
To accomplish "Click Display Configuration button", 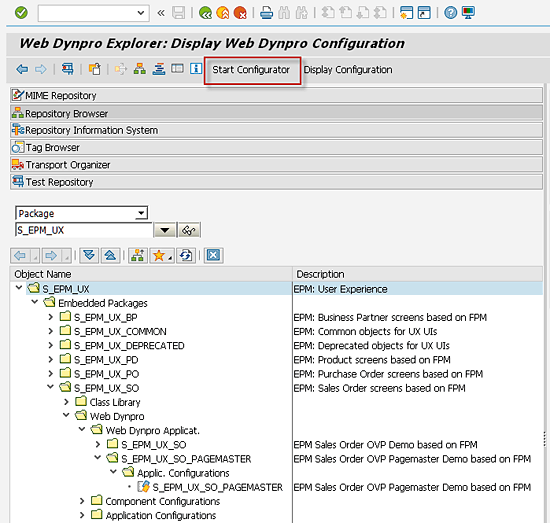I will tap(348, 70).
